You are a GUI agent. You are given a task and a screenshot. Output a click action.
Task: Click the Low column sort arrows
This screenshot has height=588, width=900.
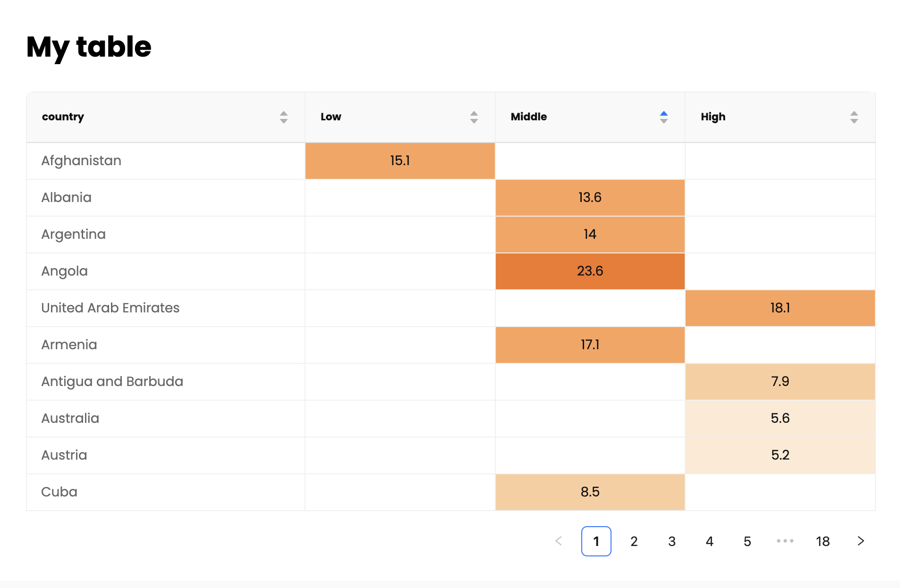point(474,117)
